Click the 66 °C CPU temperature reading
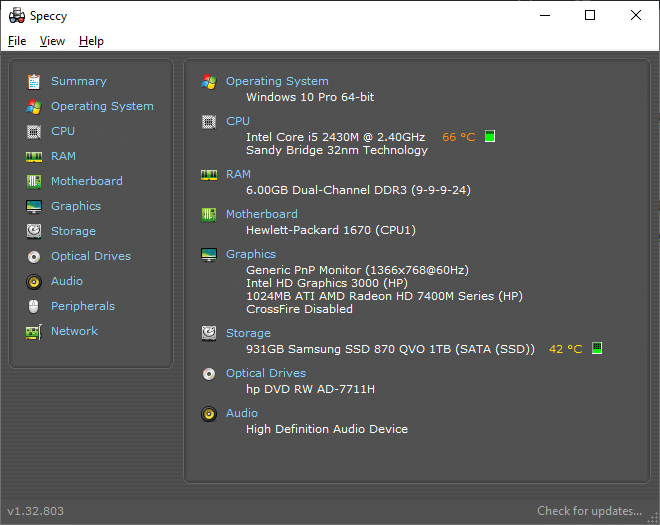This screenshot has width=660, height=525. tap(459, 137)
